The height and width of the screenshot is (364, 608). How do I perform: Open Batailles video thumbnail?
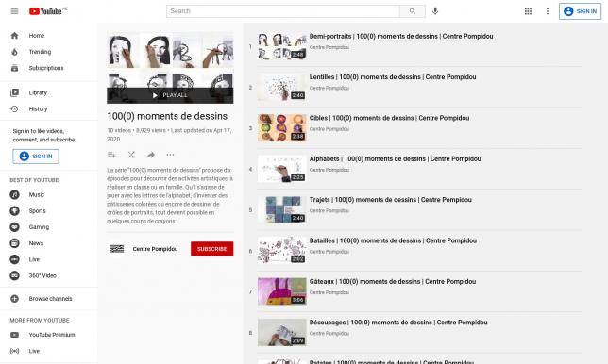click(x=282, y=252)
